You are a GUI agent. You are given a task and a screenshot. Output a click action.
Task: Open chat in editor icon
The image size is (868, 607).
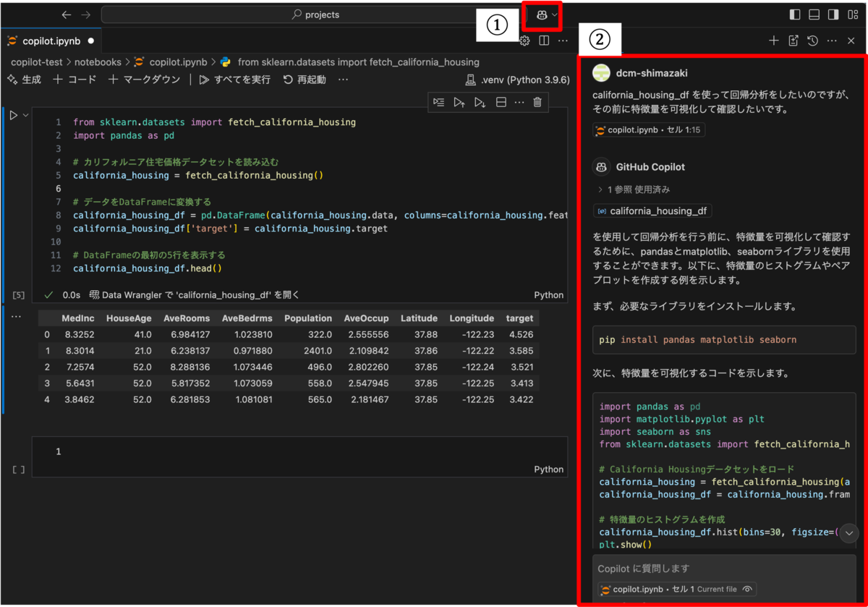[x=793, y=41]
